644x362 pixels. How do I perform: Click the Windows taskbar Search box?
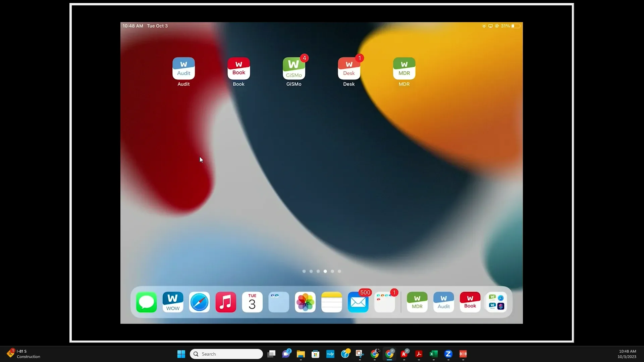226,354
